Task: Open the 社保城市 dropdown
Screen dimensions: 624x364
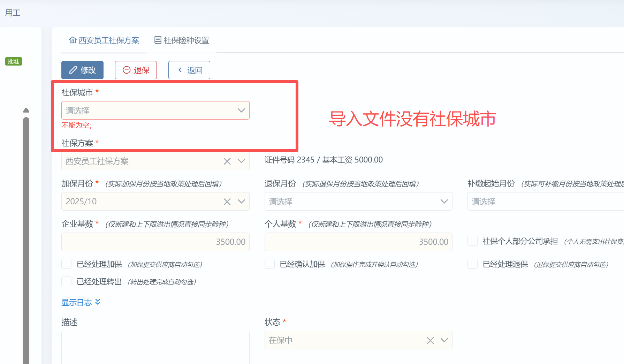Action: (155, 111)
